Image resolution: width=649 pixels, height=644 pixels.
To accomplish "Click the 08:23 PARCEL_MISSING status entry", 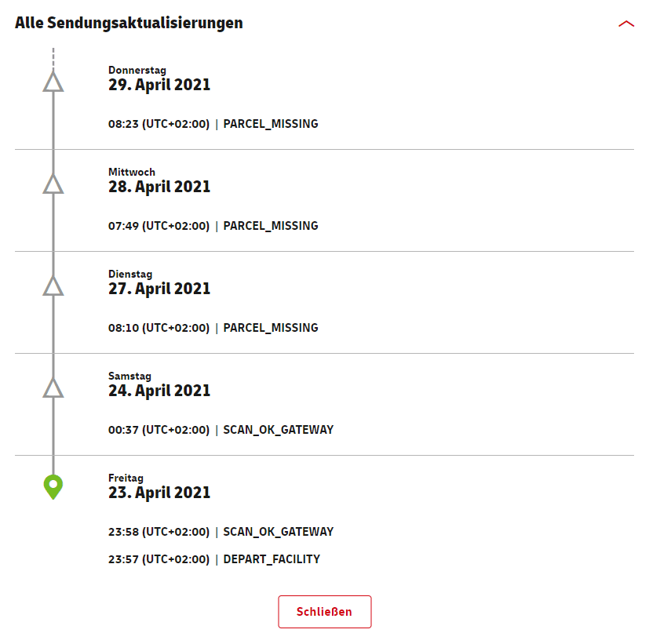I will tap(213, 124).
